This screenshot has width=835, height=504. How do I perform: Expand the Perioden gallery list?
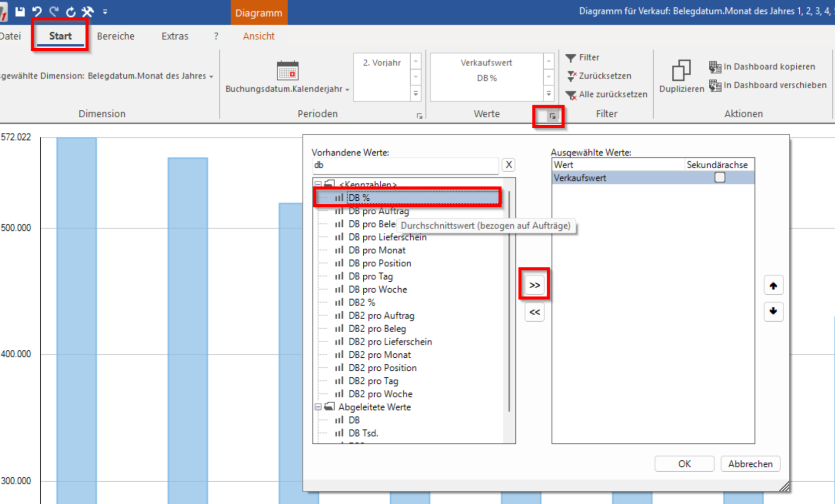tap(416, 93)
